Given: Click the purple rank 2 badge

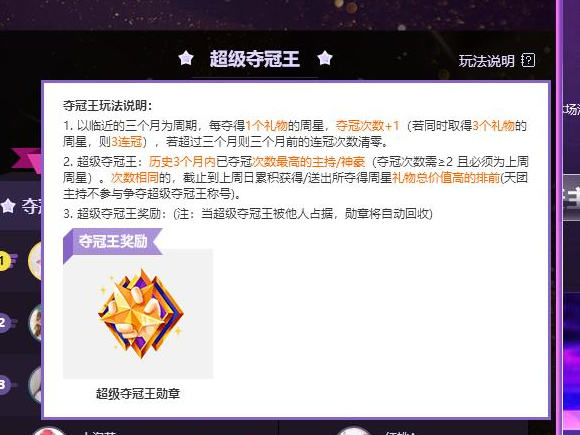Looking at the screenshot, I should click(x=4, y=323).
